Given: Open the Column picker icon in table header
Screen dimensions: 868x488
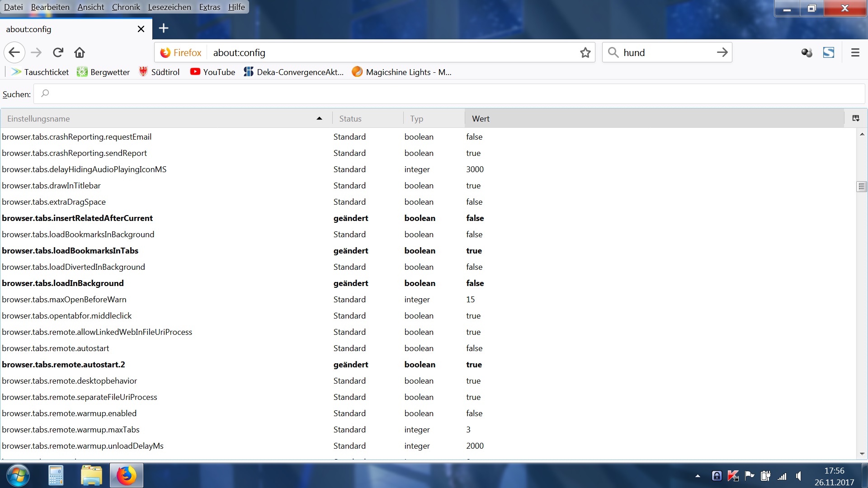Looking at the screenshot, I should click(x=855, y=118).
